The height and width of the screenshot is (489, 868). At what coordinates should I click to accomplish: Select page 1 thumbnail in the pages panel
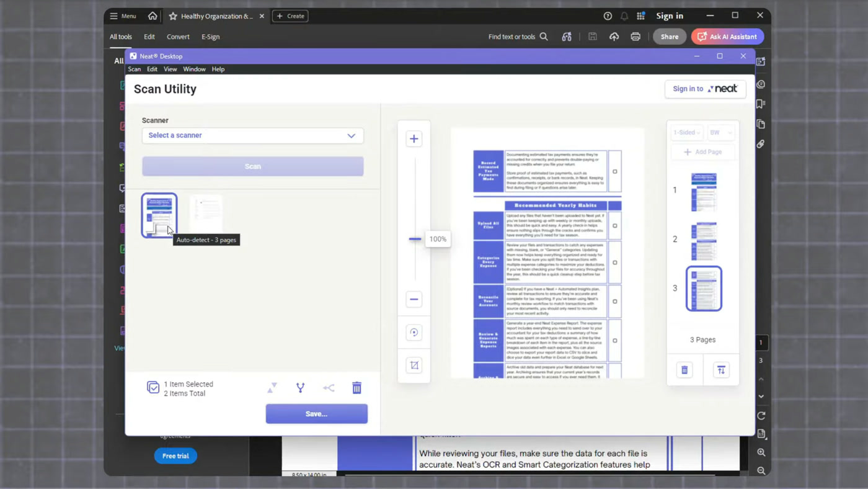[704, 192]
